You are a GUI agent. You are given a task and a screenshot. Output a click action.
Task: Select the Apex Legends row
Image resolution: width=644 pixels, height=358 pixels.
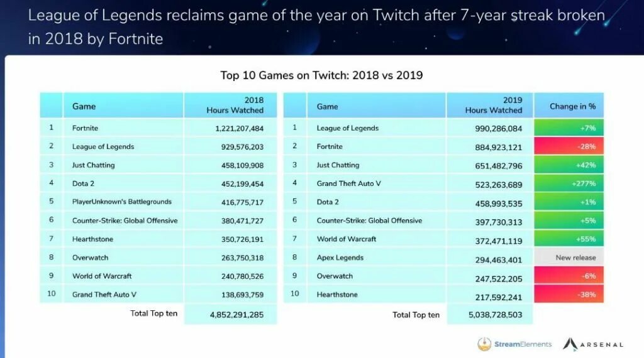pyautogui.click(x=443, y=258)
